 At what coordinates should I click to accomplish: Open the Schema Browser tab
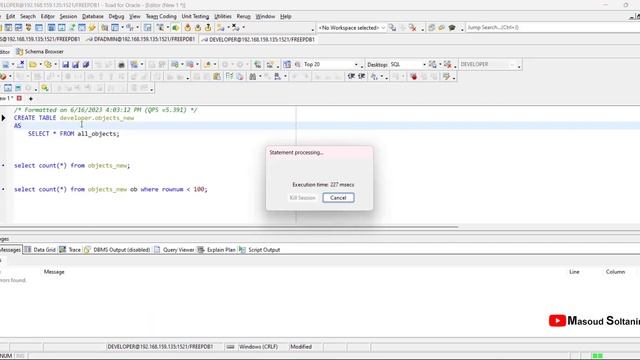pyautogui.click(x=40, y=52)
